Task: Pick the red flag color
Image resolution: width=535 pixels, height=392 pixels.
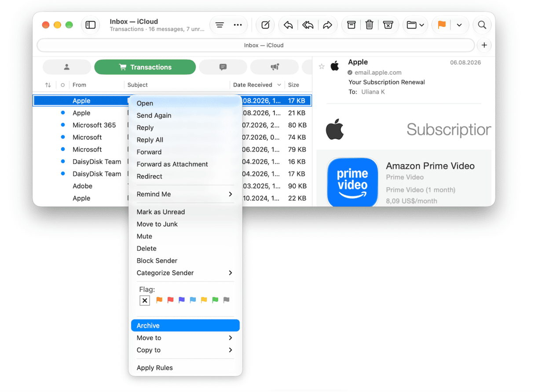Action: [170, 300]
